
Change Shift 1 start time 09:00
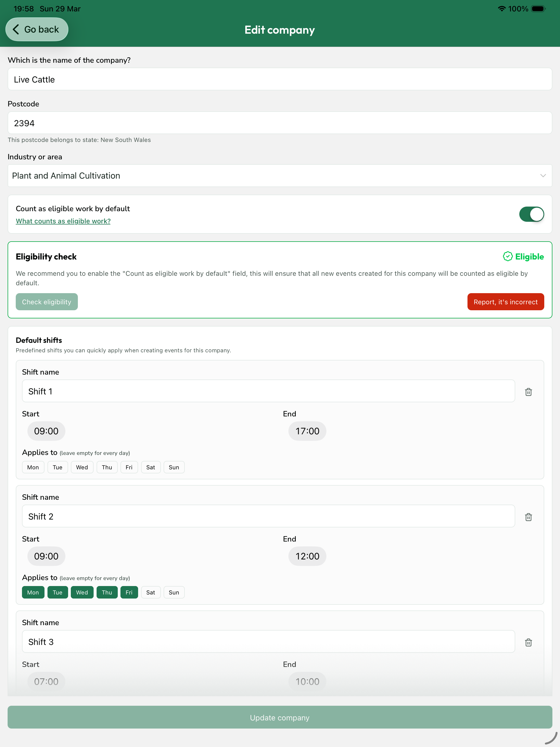(46, 431)
